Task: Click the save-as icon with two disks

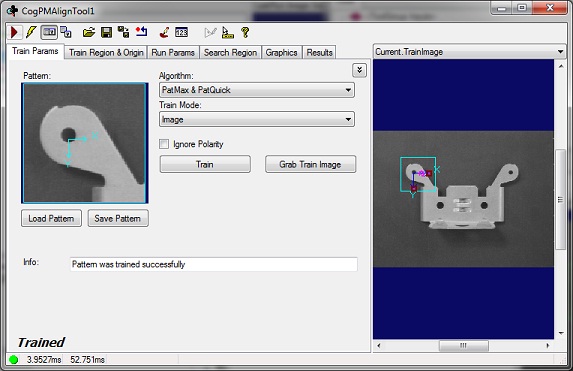Action: [124, 33]
